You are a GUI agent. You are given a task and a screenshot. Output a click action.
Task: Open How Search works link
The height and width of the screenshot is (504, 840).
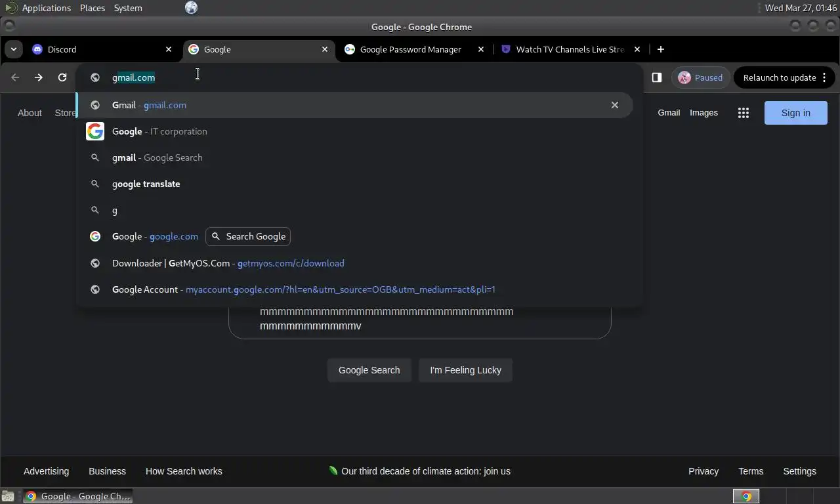point(184,471)
